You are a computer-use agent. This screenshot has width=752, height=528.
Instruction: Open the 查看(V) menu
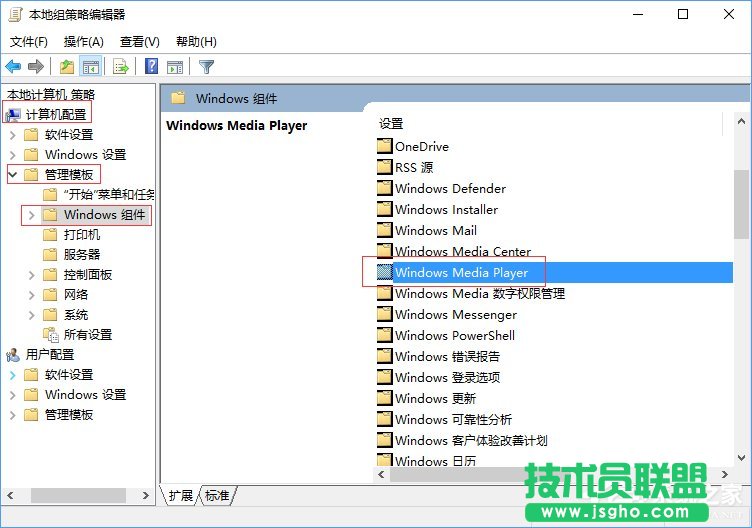(x=140, y=42)
